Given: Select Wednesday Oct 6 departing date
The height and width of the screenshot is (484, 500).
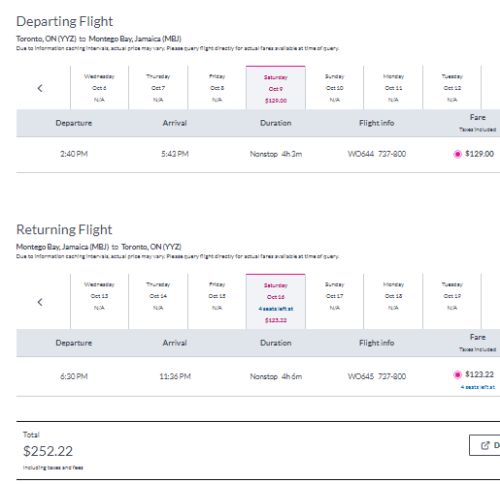Looking at the screenshot, I should pyautogui.click(x=99, y=88).
